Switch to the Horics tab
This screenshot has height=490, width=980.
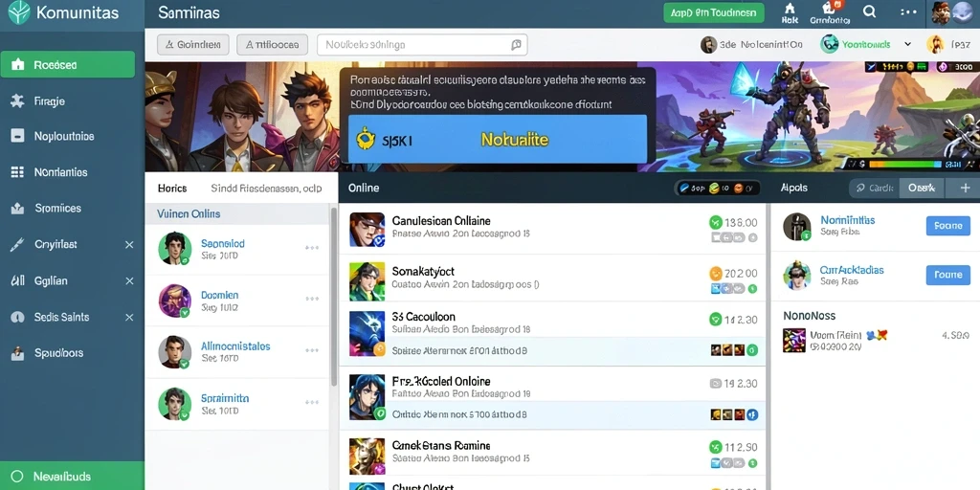[172, 189]
